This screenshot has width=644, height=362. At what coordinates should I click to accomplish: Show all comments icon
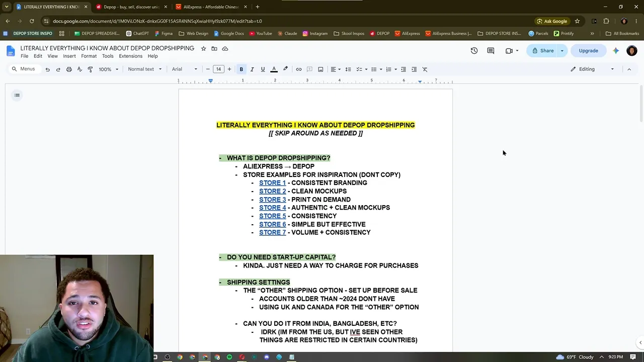[x=491, y=51]
